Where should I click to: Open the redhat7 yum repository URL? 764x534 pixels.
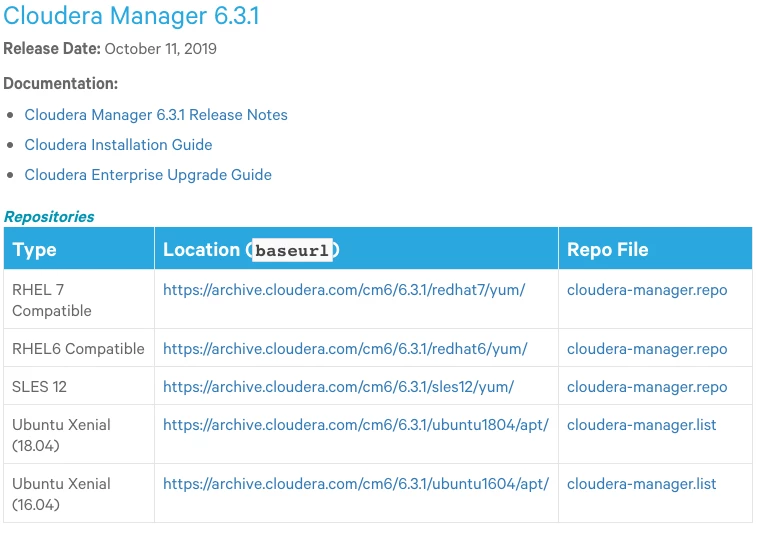pyautogui.click(x=344, y=290)
